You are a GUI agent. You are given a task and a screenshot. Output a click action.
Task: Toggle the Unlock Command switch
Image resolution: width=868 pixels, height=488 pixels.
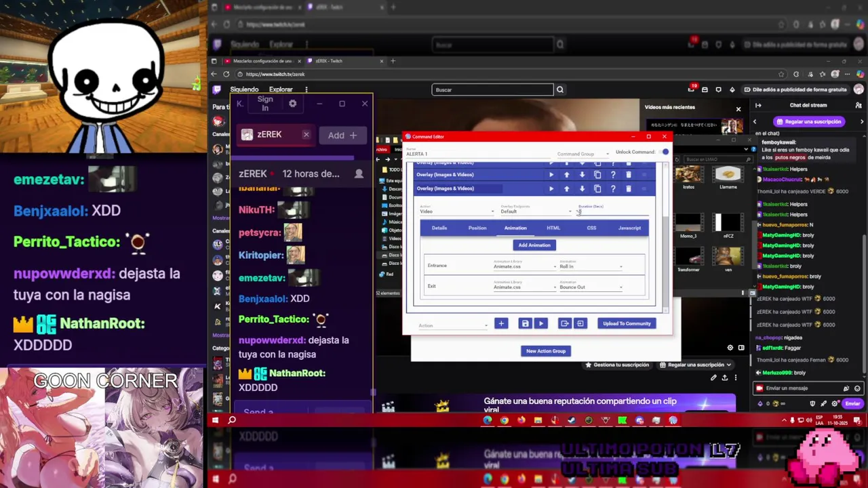tap(664, 152)
